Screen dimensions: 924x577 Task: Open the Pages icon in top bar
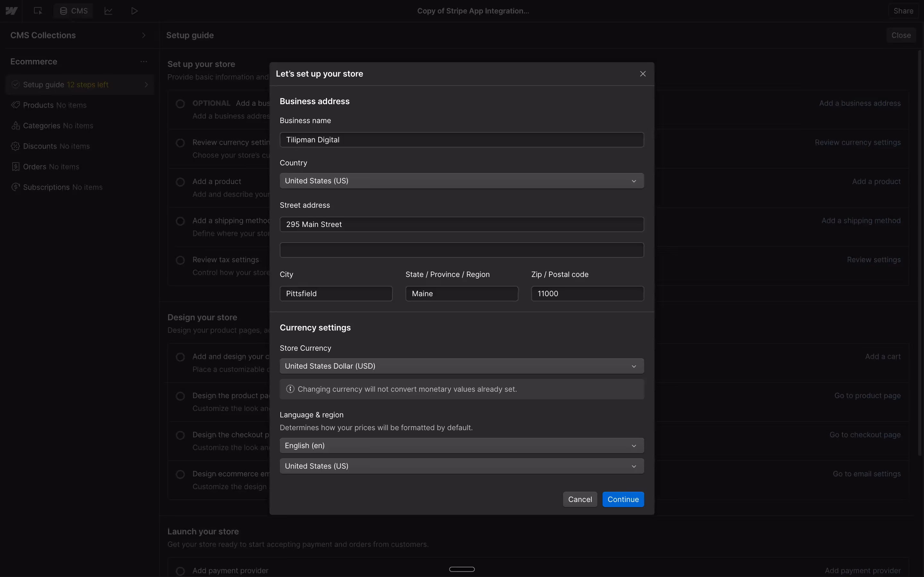(x=38, y=11)
